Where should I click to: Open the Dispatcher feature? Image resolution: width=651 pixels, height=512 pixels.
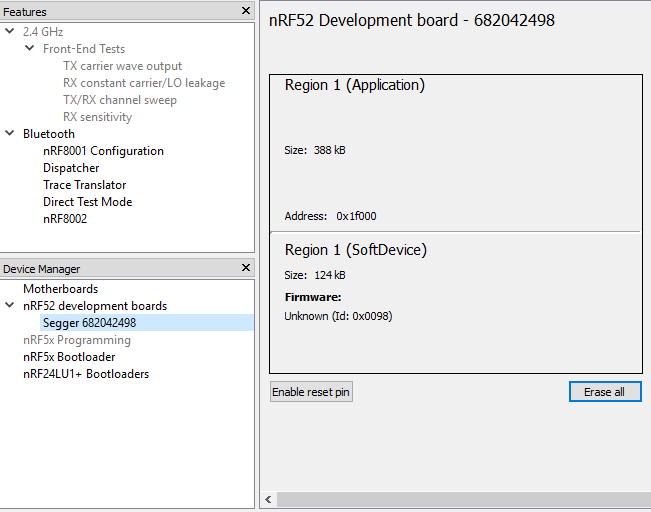point(71,168)
